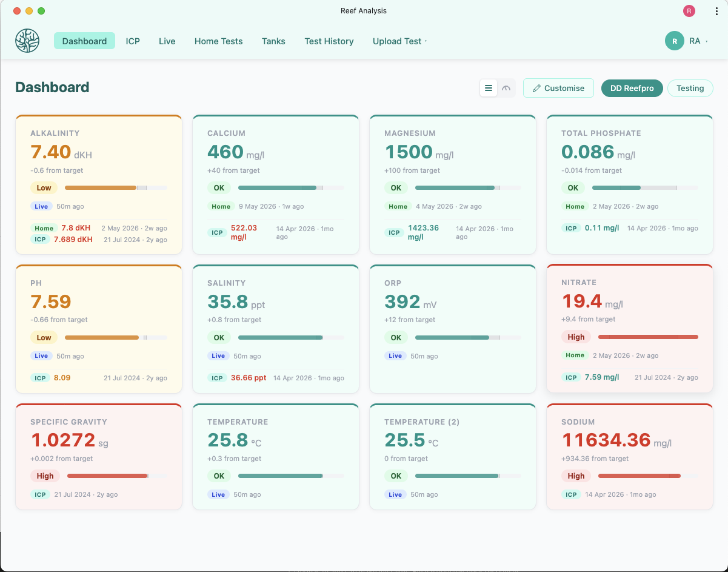
Task: Click the Customise button
Action: [558, 88]
